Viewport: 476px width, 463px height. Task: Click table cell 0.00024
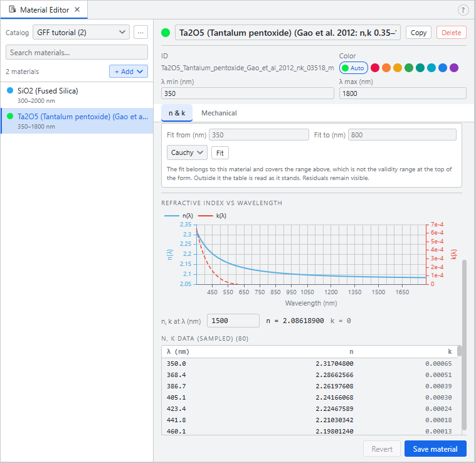click(438, 408)
